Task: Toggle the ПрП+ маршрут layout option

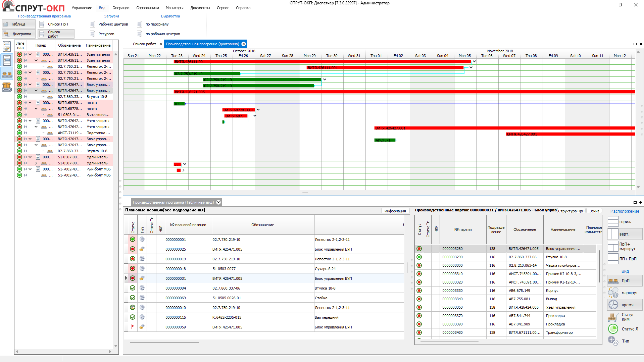Action: [x=613, y=247]
